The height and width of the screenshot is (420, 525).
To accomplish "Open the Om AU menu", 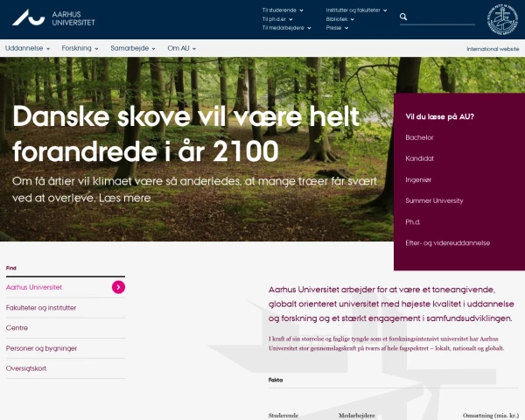I will click(181, 48).
